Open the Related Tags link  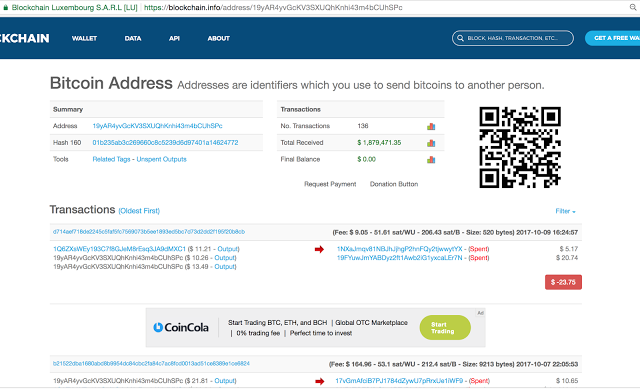coord(111,159)
